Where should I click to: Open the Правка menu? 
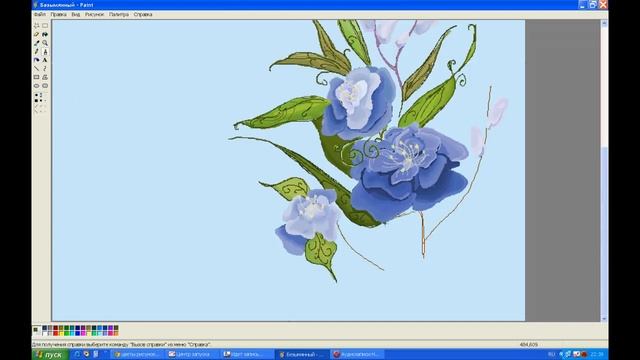(x=58, y=14)
